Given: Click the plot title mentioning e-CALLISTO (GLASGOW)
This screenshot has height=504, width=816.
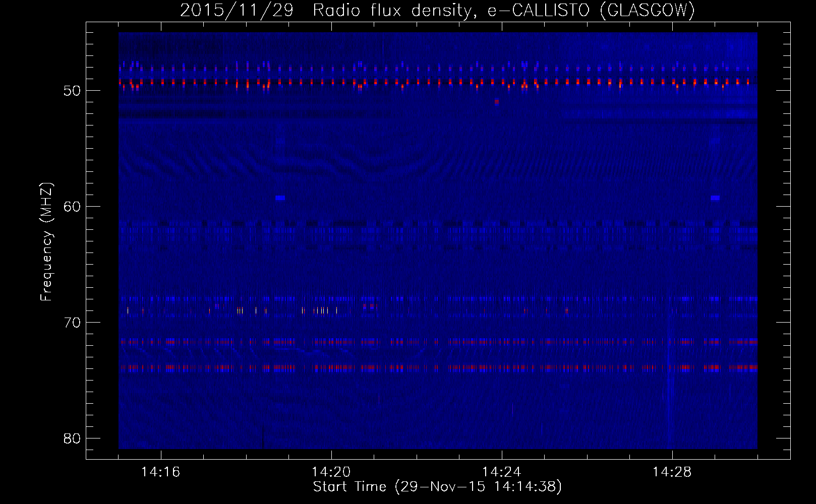Looking at the screenshot, I should (437, 10).
